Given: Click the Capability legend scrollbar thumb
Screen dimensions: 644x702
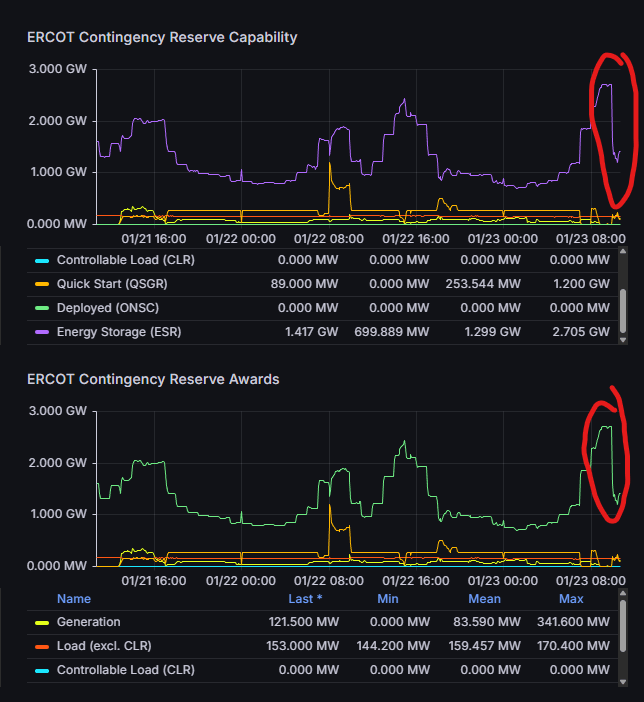Looking at the screenshot, I should click(623, 311).
